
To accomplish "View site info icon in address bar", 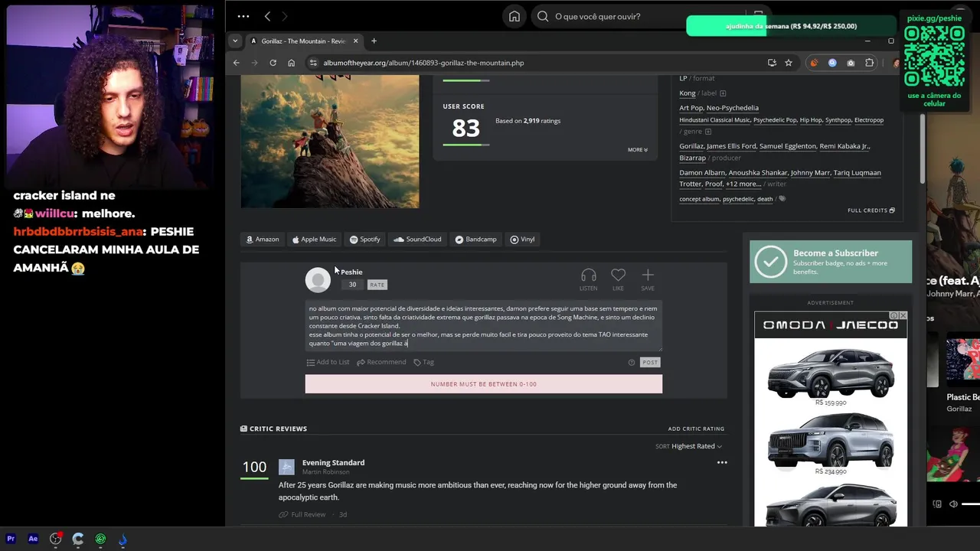I will pyautogui.click(x=312, y=63).
